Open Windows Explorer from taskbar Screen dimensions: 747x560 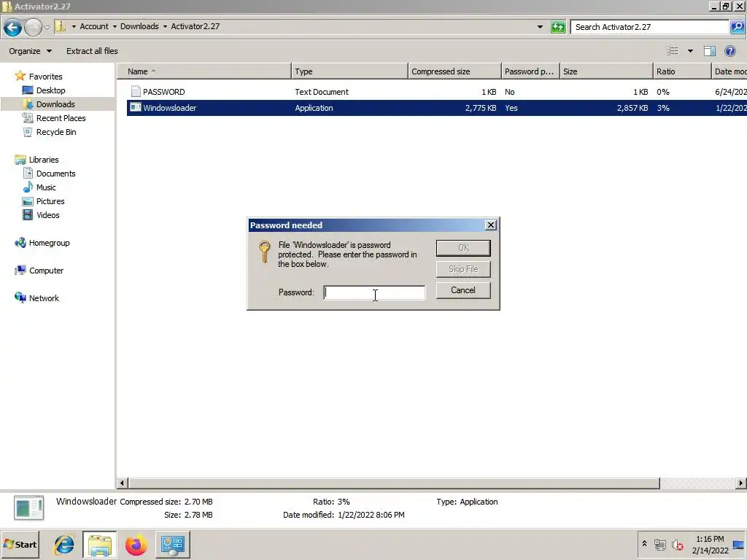click(x=99, y=545)
